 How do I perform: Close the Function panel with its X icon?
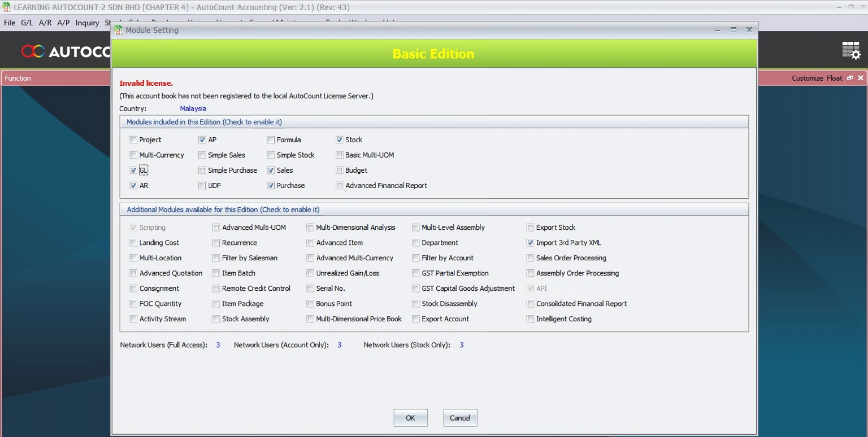click(861, 78)
